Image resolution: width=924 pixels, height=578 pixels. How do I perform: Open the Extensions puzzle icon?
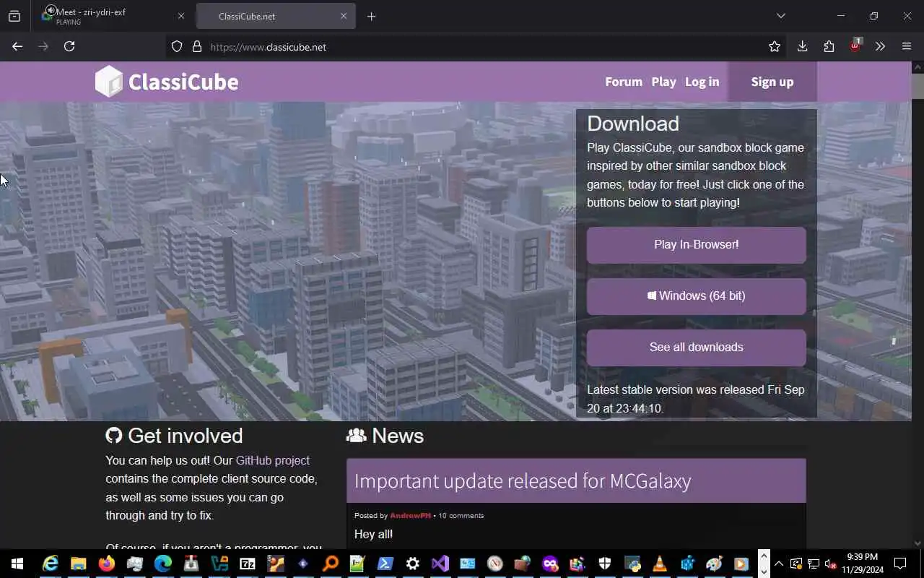coord(829,46)
